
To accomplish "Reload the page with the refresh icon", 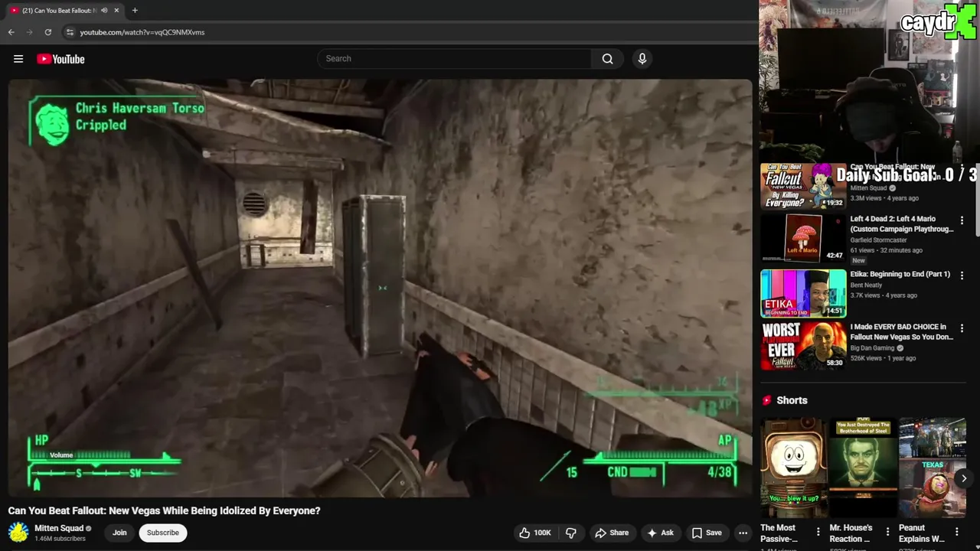I will [x=48, y=32].
